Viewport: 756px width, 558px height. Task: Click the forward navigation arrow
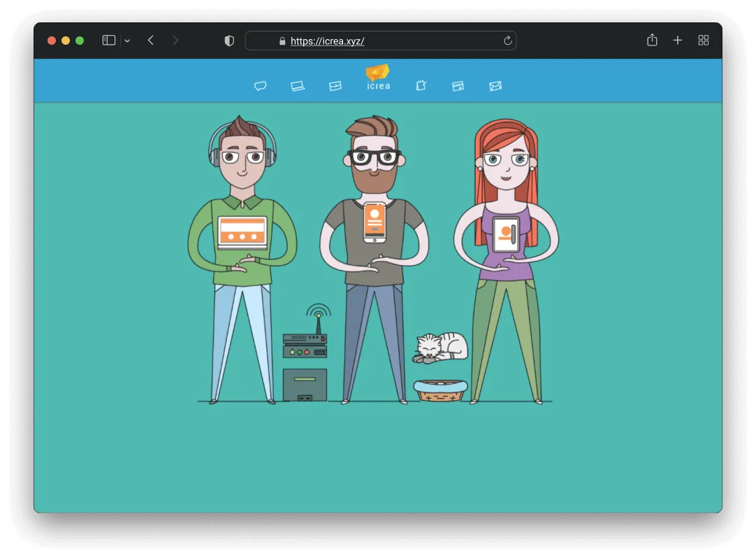coord(175,40)
